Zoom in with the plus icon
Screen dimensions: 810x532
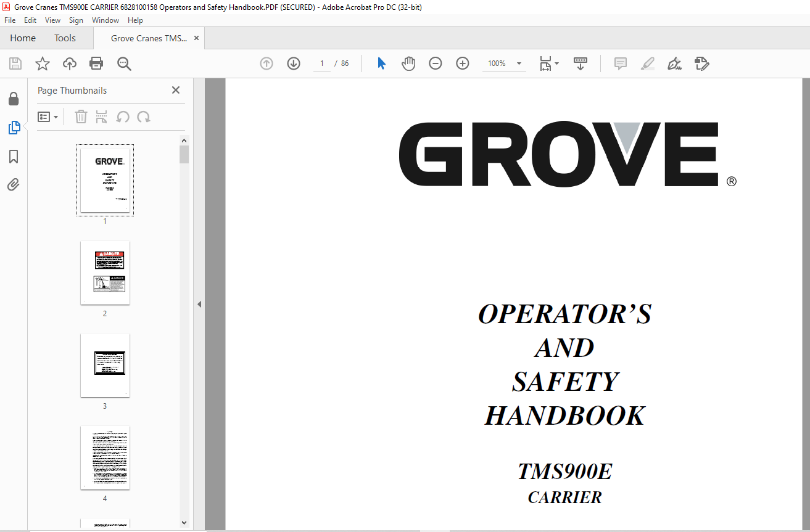[463, 63]
